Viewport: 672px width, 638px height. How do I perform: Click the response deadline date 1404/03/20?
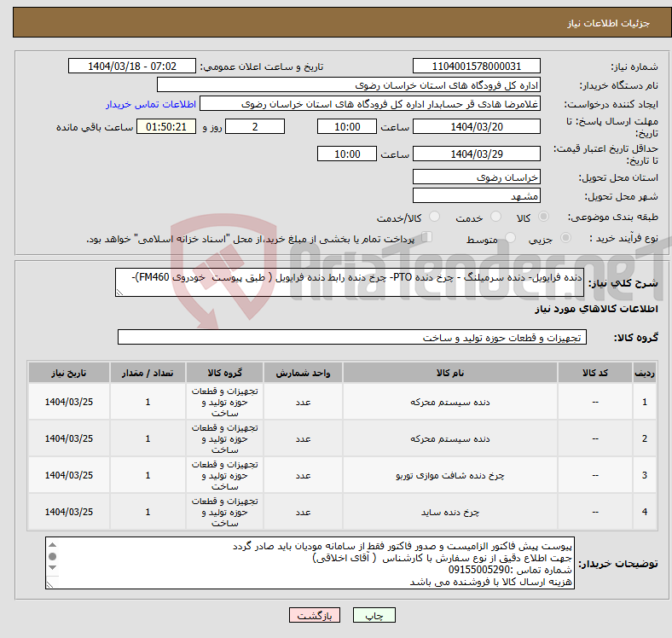point(476,126)
